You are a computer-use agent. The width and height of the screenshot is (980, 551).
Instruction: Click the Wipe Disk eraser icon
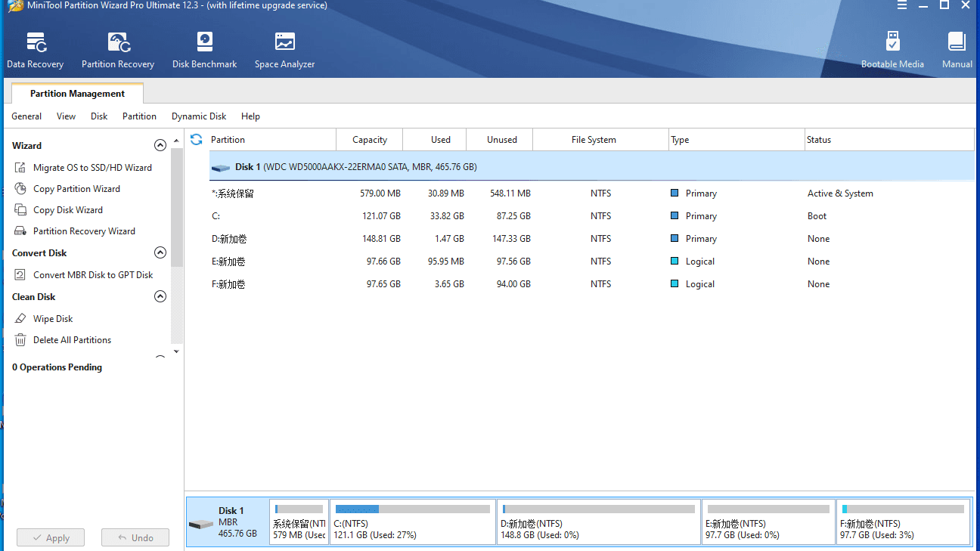[x=20, y=319]
